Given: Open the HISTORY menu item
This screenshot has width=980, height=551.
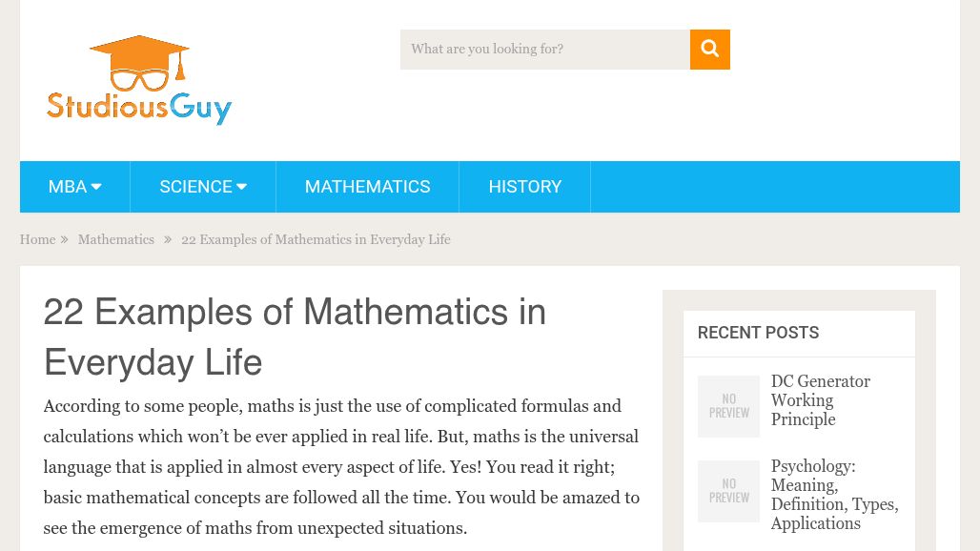Looking at the screenshot, I should pos(524,187).
